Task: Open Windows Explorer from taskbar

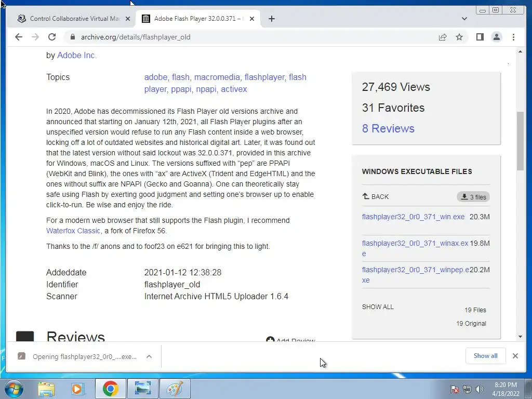Action: (x=46, y=389)
